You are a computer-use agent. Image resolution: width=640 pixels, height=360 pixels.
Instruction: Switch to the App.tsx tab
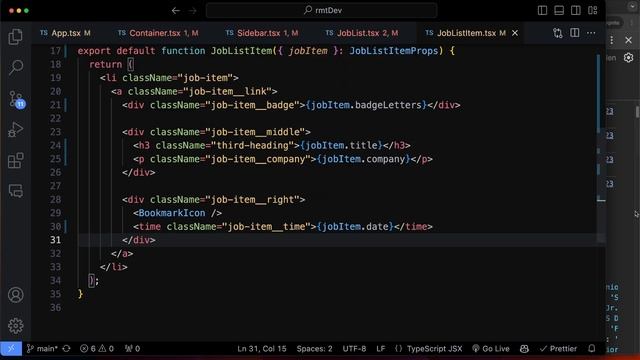(x=65, y=33)
